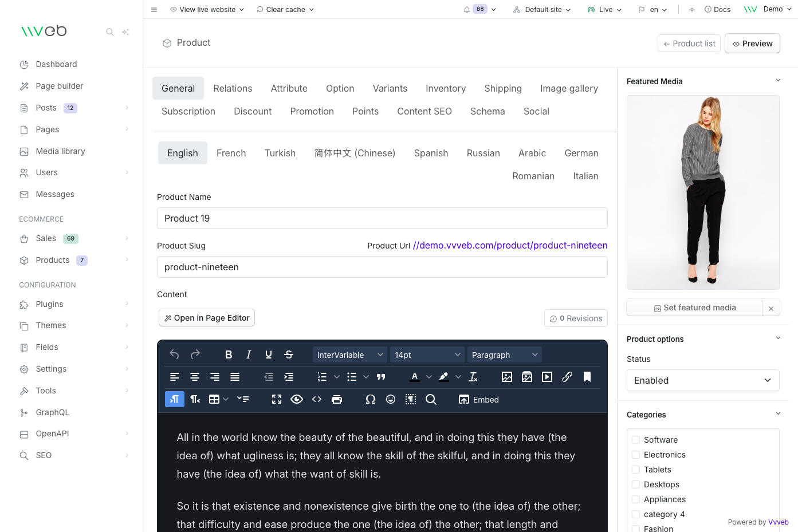The width and height of the screenshot is (798, 532).
Task: Go back to Product list
Action: [x=689, y=44]
